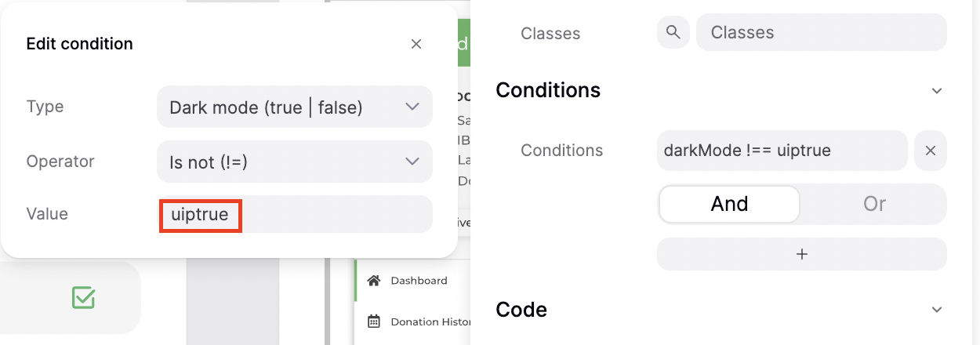Select the And logic option

pyautogui.click(x=729, y=204)
